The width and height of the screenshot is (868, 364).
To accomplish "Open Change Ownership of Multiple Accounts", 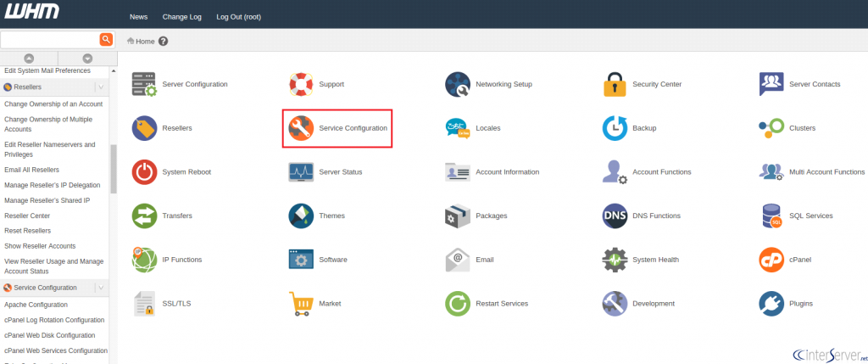I will (48, 124).
